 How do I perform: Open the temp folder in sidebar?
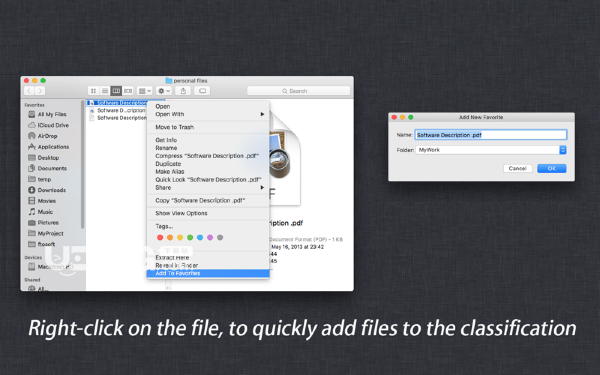pyautogui.click(x=44, y=179)
